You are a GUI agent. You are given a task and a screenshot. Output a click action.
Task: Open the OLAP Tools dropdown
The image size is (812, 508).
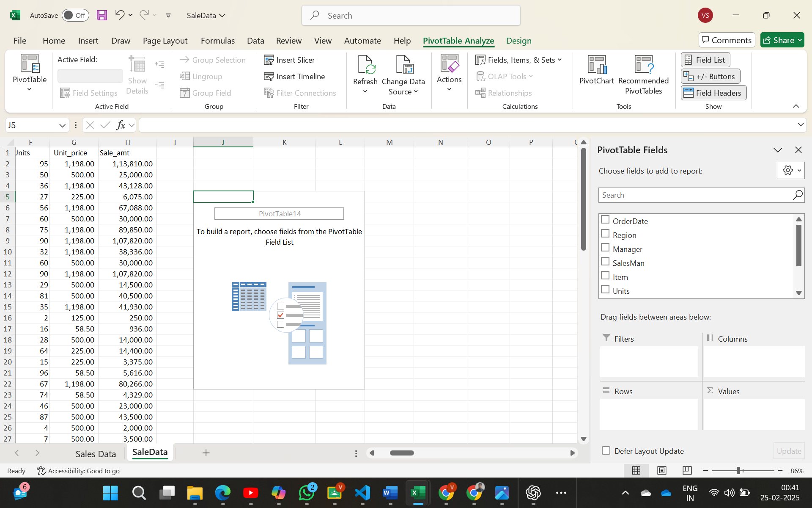[x=505, y=76]
